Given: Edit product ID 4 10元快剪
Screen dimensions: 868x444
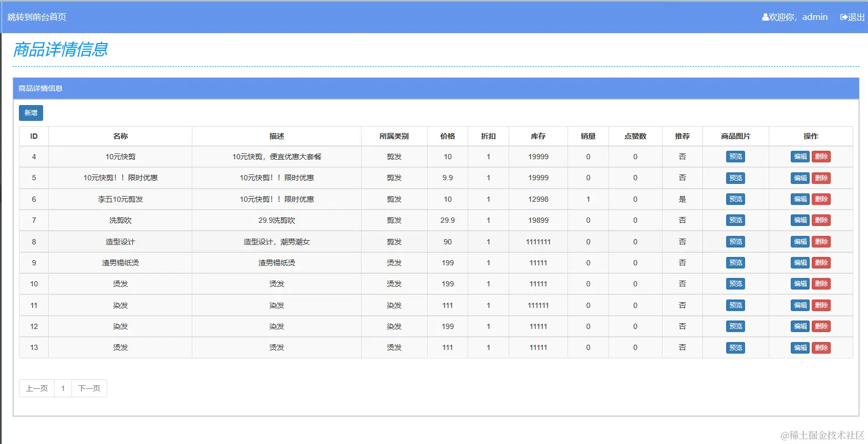Looking at the screenshot, I should click(x=800, y=157).
